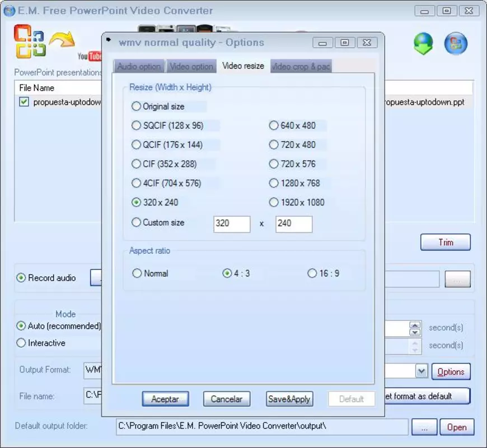Switch to Video option tab

pyautogui.click(x=191, y=66)
